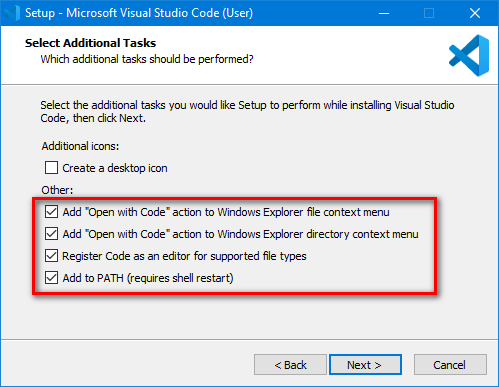The width and height of the screenshot is (499, 387).
Task: Click the 'Register Code as an editor' label text
Action: point(184,256)
